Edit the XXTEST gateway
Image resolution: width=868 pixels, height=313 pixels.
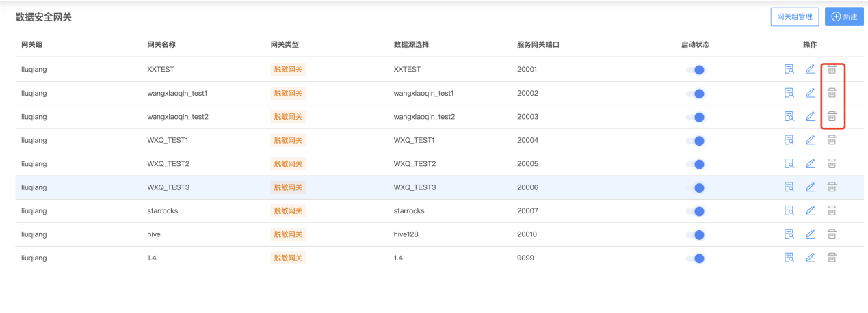tap(810, 69)
